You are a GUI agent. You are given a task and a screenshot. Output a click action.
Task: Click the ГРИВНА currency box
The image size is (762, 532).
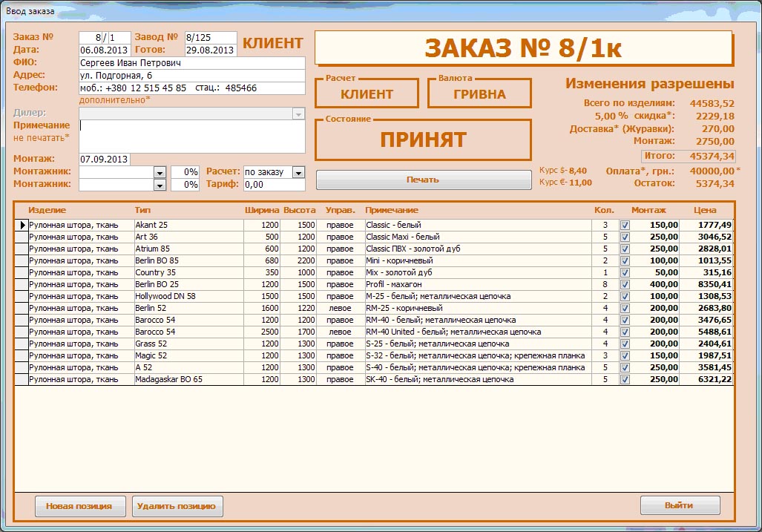480,94
